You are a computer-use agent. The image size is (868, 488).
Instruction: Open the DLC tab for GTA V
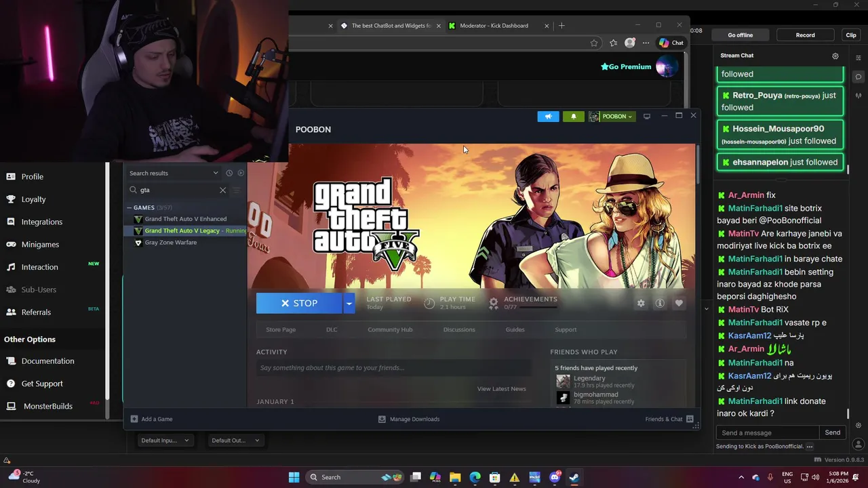(x=332, y=329)
